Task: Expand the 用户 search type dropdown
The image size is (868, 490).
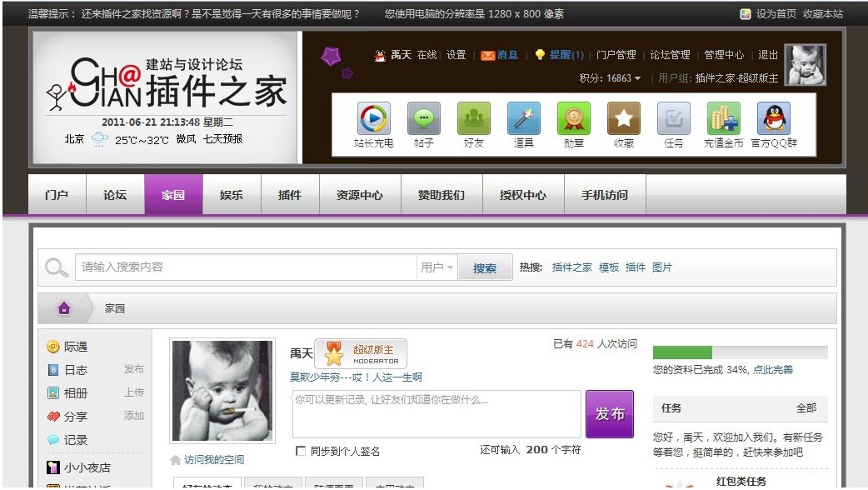Action: (436, 267)
